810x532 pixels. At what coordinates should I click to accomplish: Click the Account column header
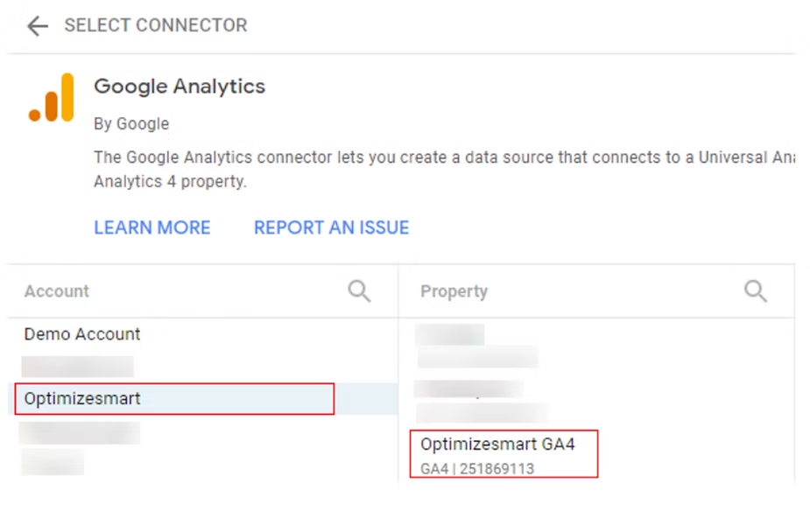57,291
